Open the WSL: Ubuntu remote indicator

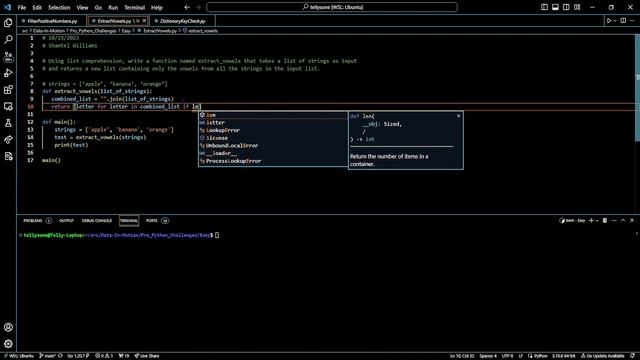coord(19,356)
